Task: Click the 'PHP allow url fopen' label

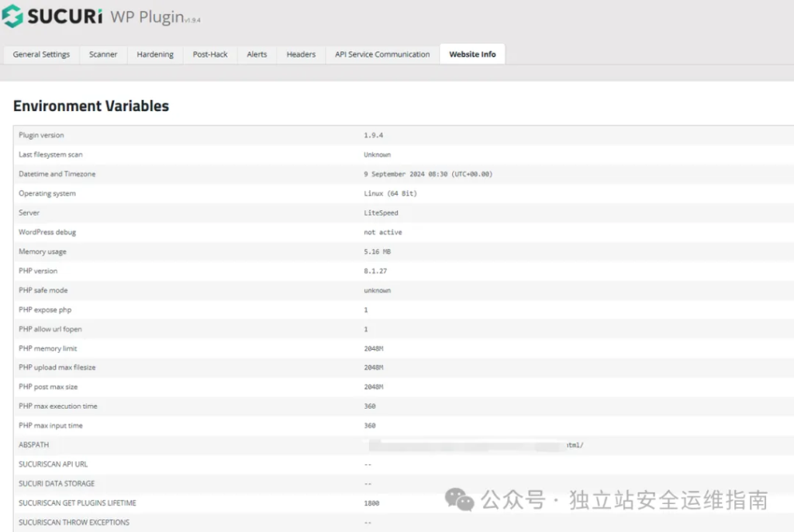Action: 50,329
